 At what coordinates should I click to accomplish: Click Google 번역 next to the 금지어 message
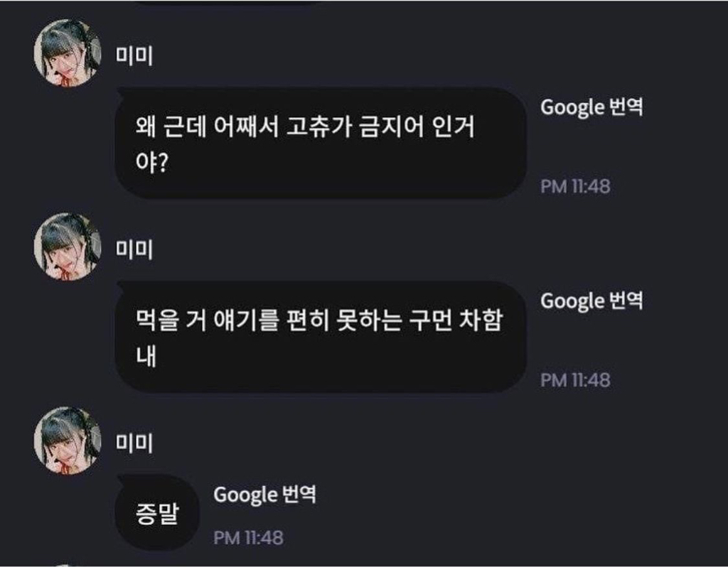click(x=591, y=107)
